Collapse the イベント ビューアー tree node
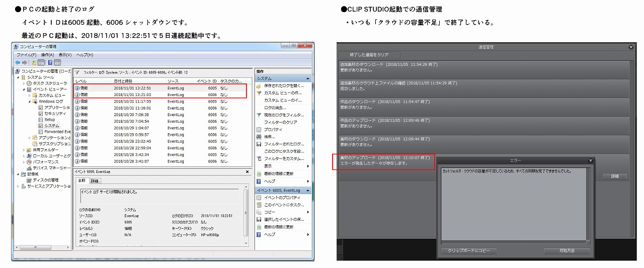The image size is (644, 268). 24,89
